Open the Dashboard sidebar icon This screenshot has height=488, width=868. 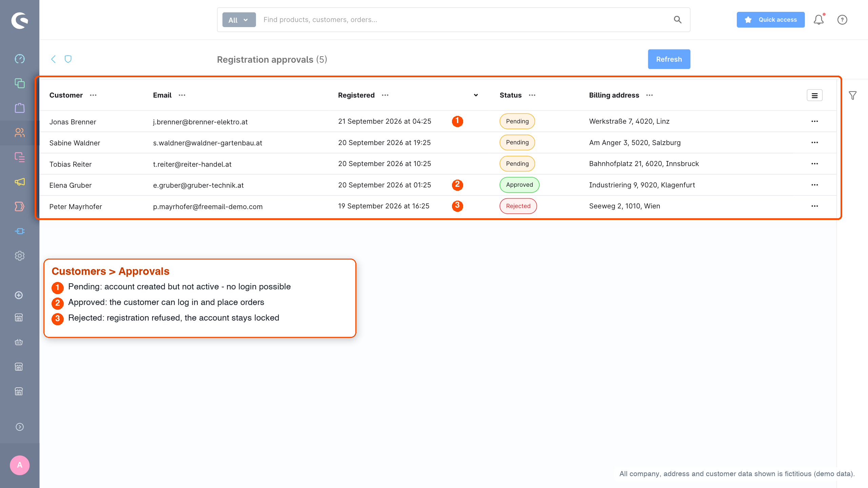tap(20, 59)
